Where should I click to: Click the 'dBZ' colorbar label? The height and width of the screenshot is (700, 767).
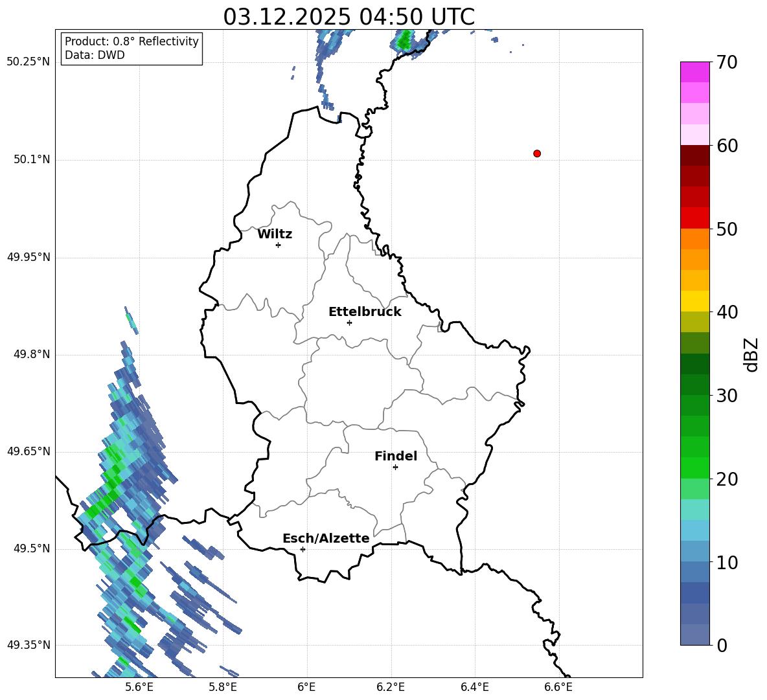[751, 354]
